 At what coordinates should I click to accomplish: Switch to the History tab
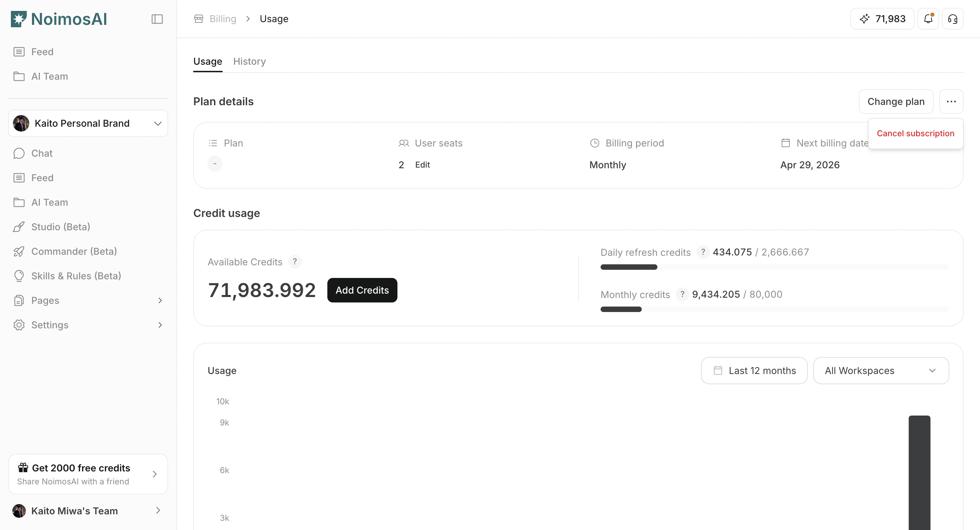coord(249,61)
